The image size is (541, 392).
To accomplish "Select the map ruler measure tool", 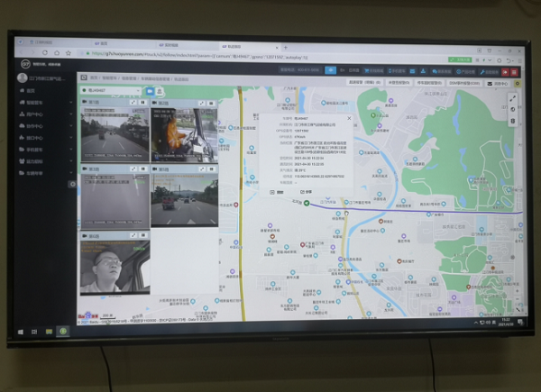I will coord(513,98).
